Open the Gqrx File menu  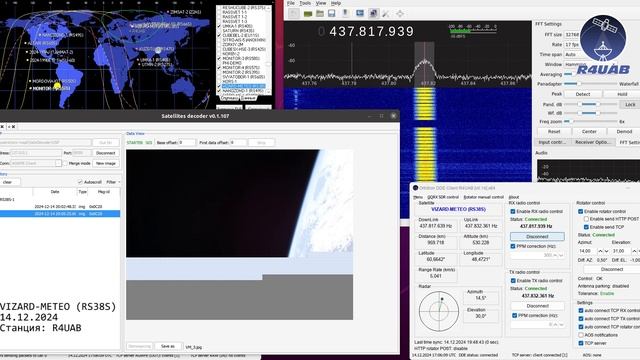click(291, 3)
